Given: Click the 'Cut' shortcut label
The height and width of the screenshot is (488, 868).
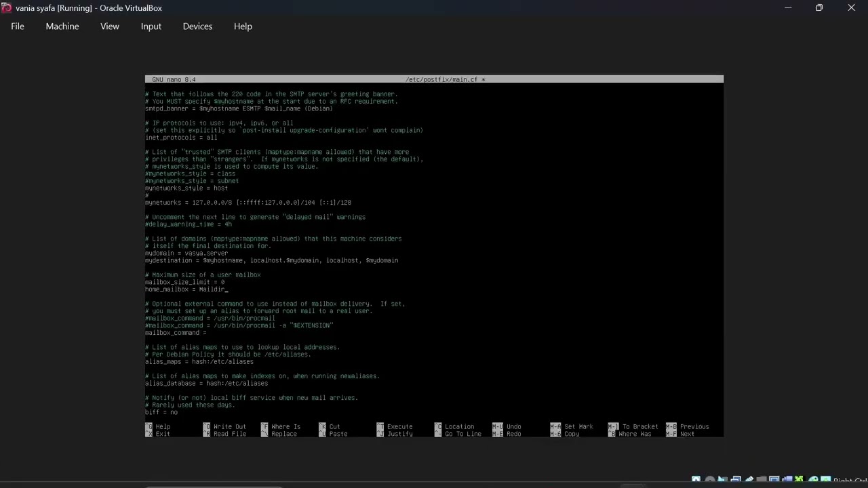Looking at the screenshot, I should click(335, 427).
